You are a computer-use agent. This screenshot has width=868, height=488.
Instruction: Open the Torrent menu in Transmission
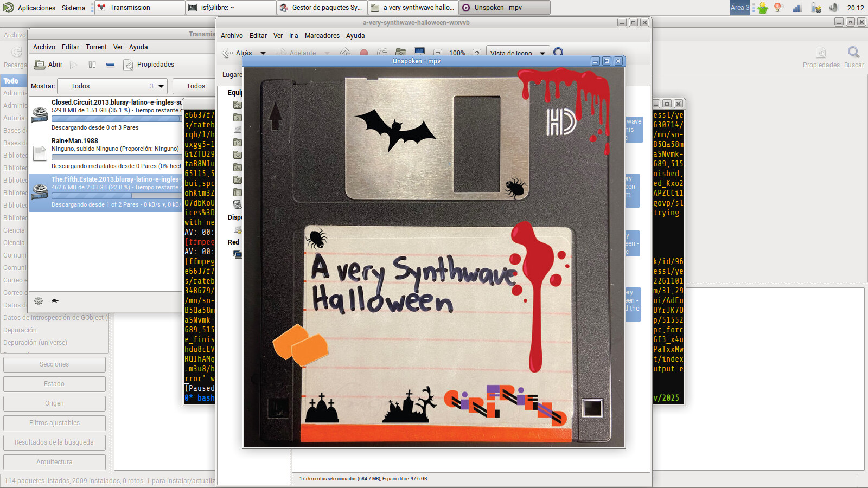(x=96, y=47)
